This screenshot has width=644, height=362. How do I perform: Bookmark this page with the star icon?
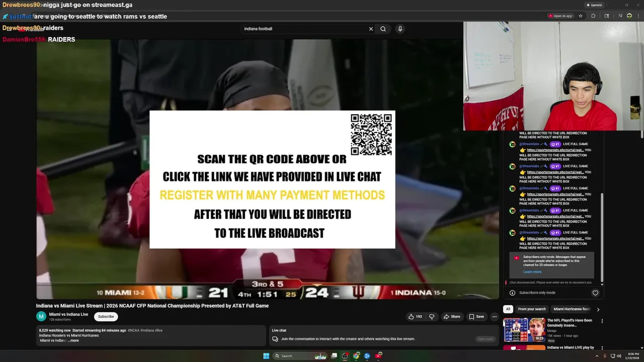581,16
